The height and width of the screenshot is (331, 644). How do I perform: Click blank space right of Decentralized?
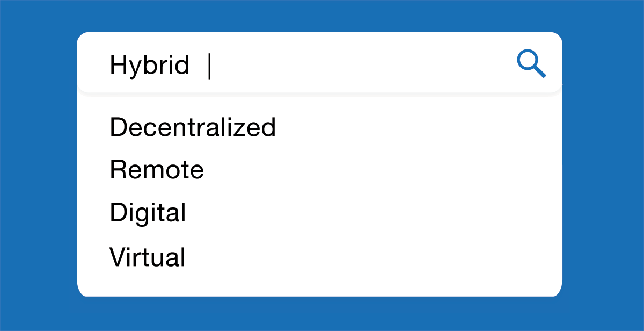(x=413, y=127)
